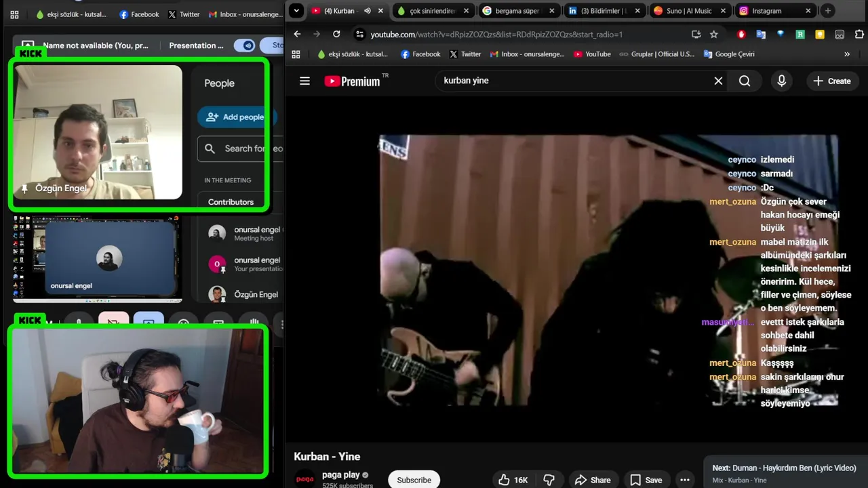Viewport: 868px width, 488px height.
Task: Open the yellow note extension icon
Action: (820, 34)
